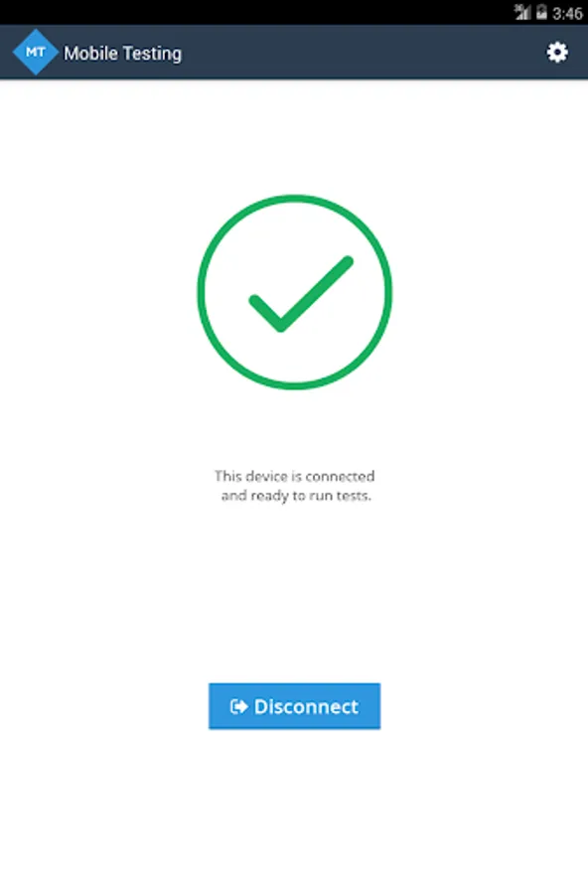
Task: Disconnect the device from testing
Action: (294, 706)
